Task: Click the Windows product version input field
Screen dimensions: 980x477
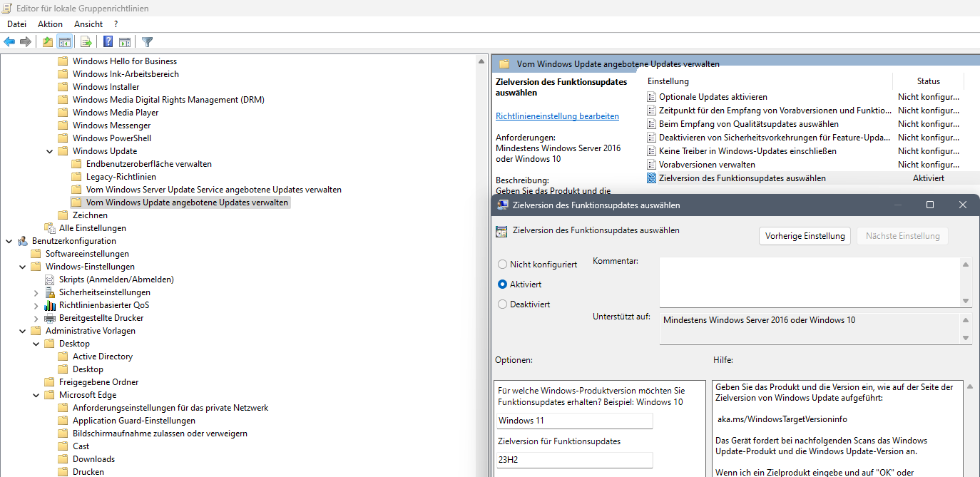Action: click(574, 421)
